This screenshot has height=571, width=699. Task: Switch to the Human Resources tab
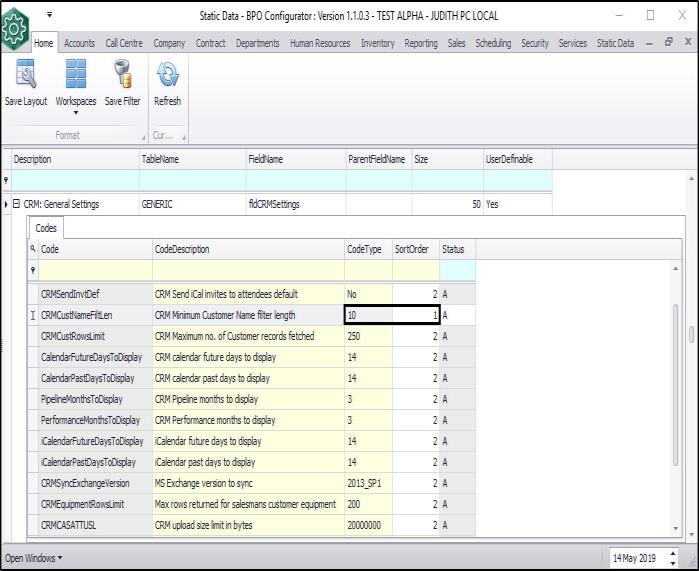pos(318,43)
